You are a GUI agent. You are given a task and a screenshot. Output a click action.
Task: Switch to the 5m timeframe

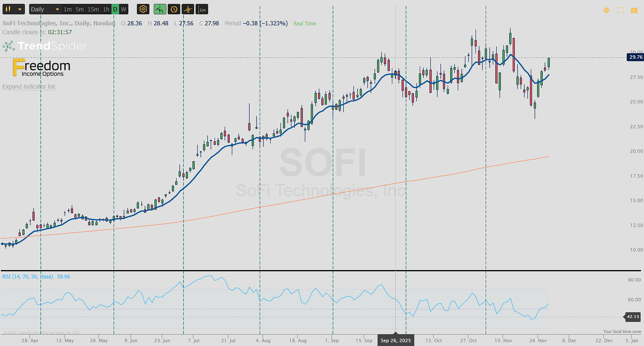(79, 9)
